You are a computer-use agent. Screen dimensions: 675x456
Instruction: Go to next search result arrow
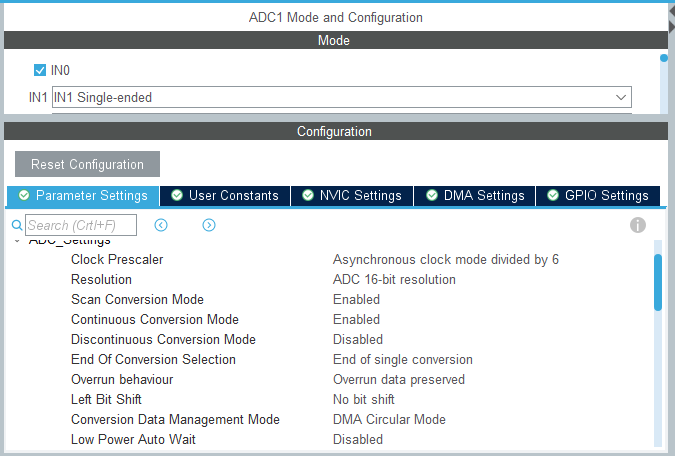click(x=209, y=225)
